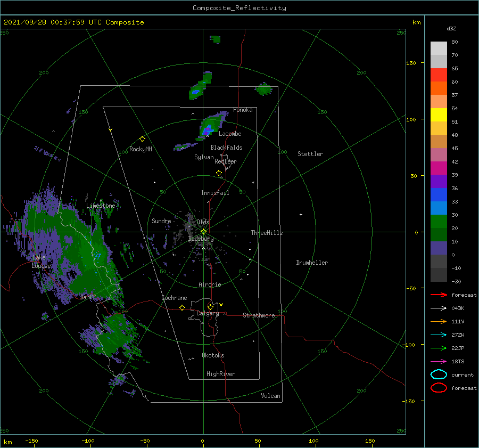479x448 pixels.
Task: Click the dark gray -10 dBZ swatch
Action: tap(439, 274)
